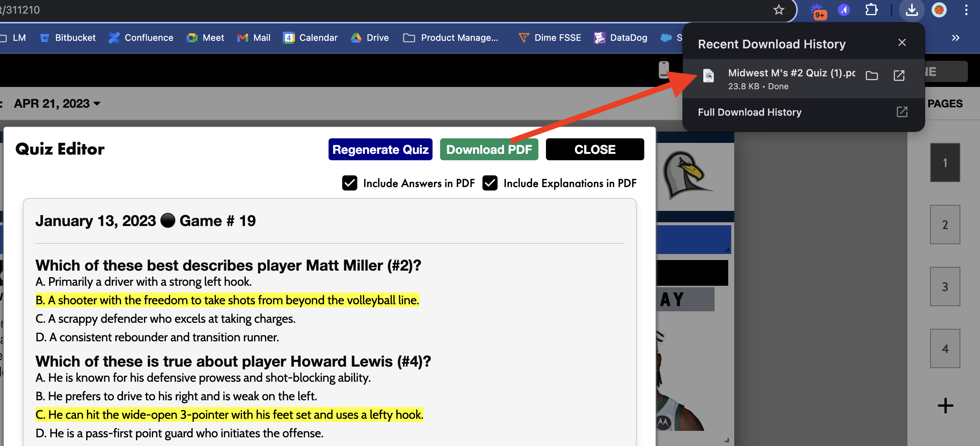
Task: Uncheck Include Explanations in PDF
Action: (x=490, y=183)
